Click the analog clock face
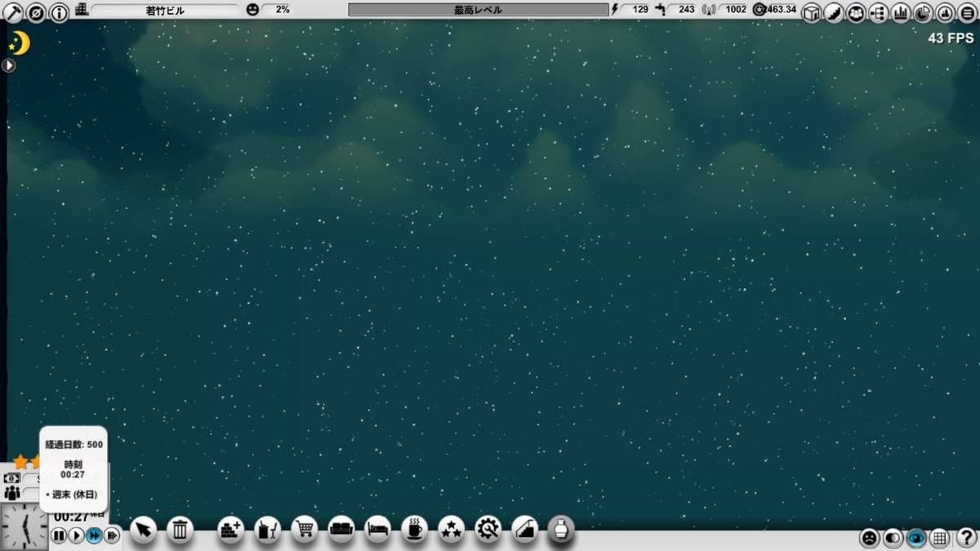 24,527
